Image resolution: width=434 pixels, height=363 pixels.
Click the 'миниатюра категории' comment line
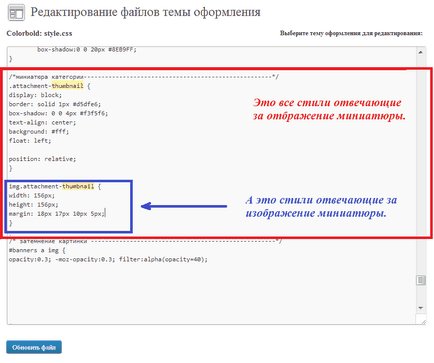pyautogui.click(x=144, y=77)
